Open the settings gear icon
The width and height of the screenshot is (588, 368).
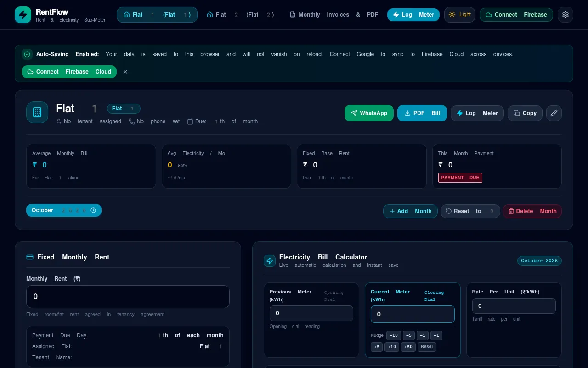point(565,15)
